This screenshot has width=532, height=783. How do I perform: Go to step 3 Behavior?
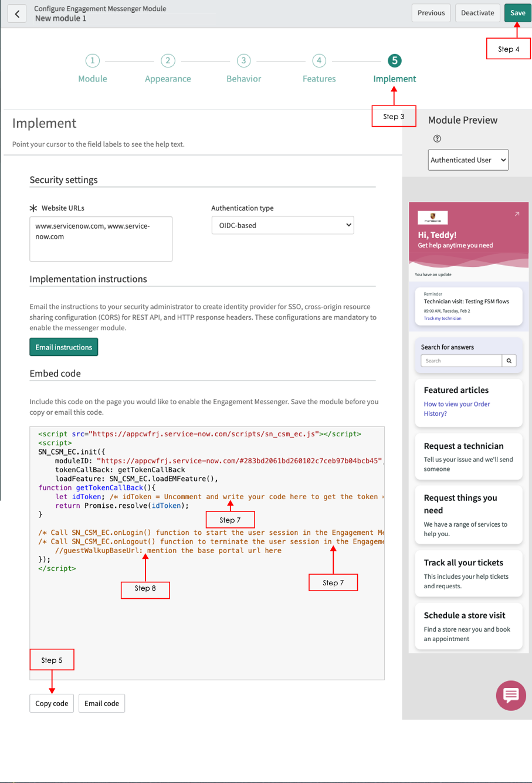coord(243,69)
